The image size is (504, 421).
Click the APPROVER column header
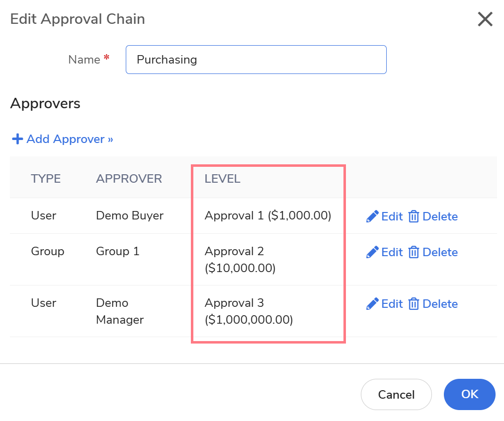pyautogui.click(x=129, y=179)
